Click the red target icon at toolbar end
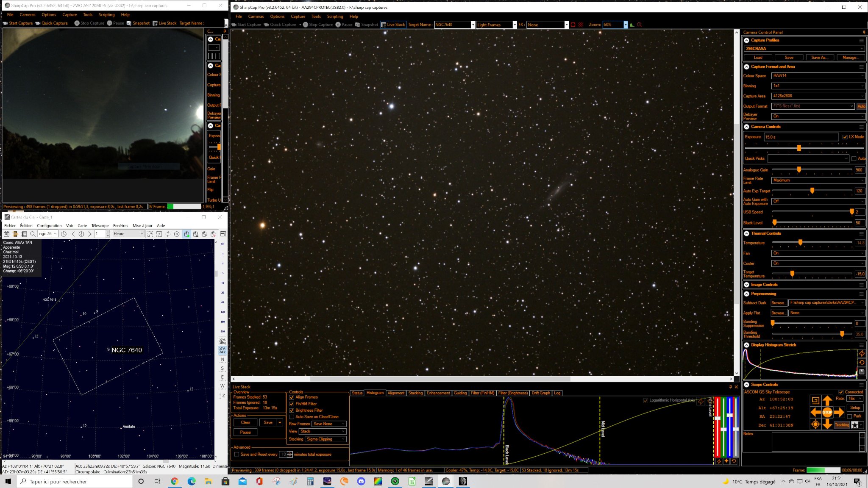Viewport: 868px width, 488px height. (x=640, y=25)
